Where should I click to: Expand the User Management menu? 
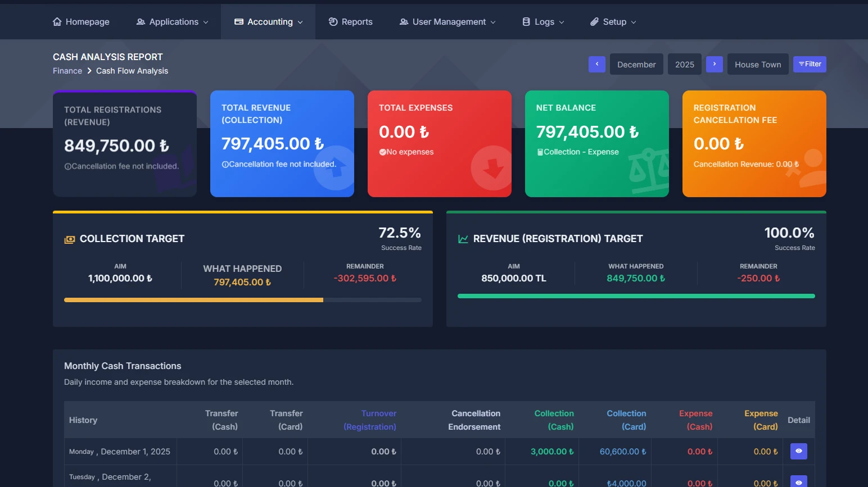tap(447, 22)
